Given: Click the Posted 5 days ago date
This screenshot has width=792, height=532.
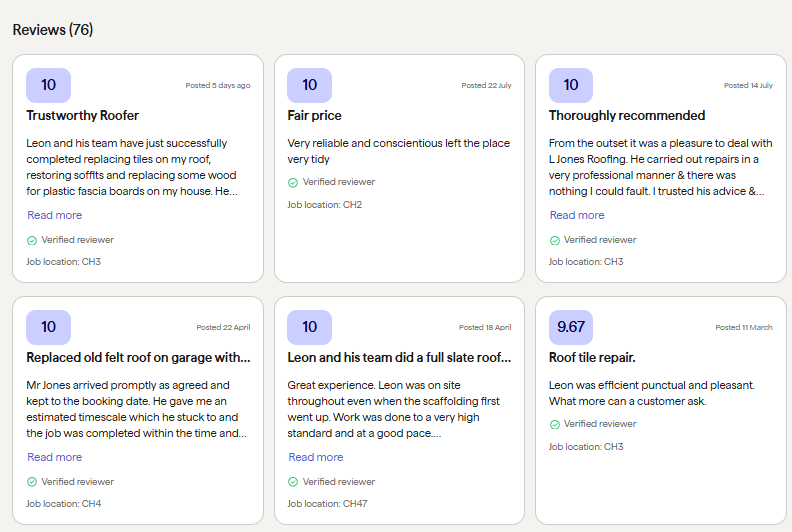Looking at the screenshot, I should 218,86.
